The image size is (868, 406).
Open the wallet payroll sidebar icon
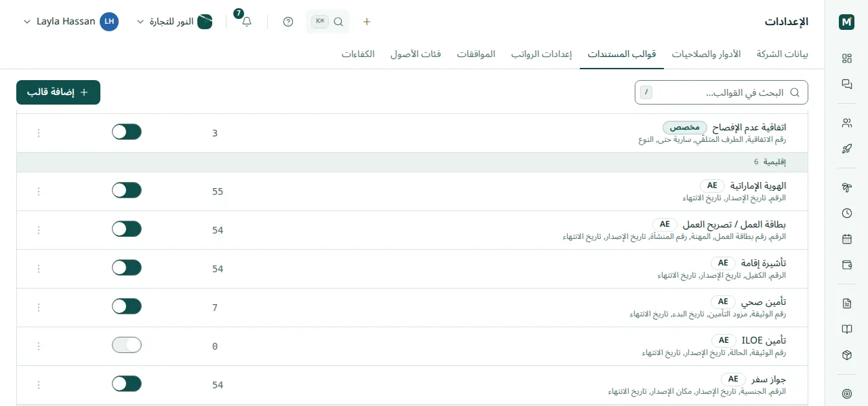click(x=846, y=265)
